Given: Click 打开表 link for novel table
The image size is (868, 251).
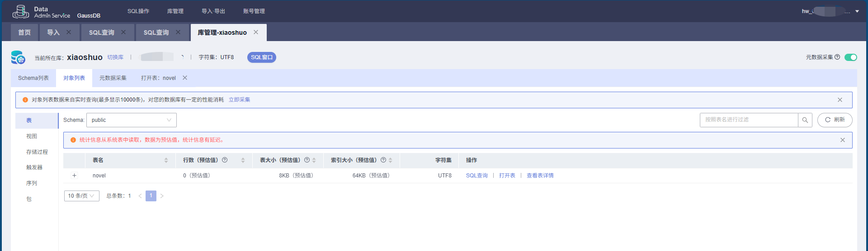Looking at the screenshot, I should [507, 176].
